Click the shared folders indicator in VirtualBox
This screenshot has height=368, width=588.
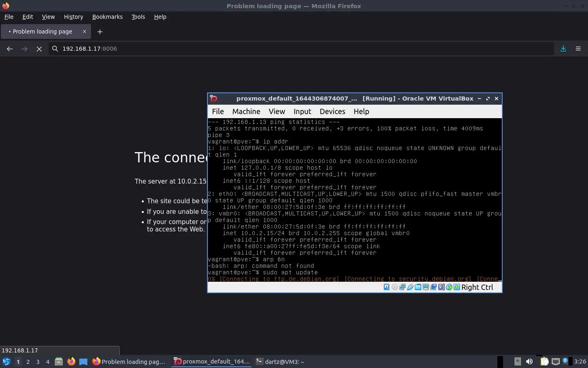418,287
